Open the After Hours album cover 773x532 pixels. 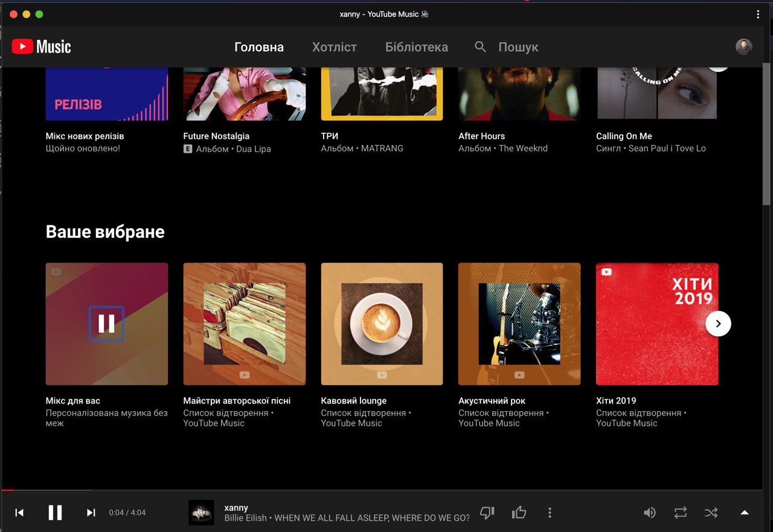point(519,94)
